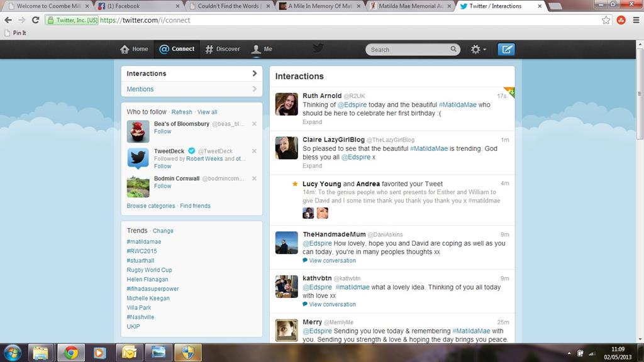Open Find friends link

pos(195,206)
